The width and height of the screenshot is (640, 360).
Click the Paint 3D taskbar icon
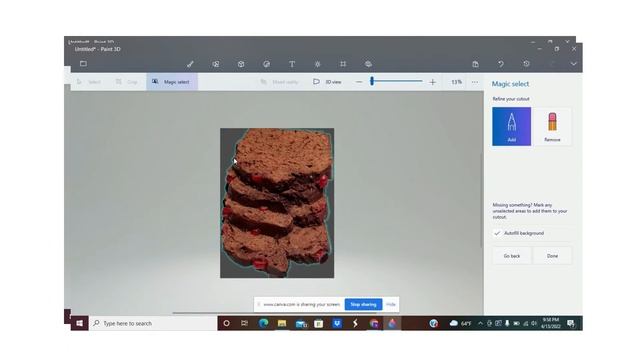(x=392, y=323)
